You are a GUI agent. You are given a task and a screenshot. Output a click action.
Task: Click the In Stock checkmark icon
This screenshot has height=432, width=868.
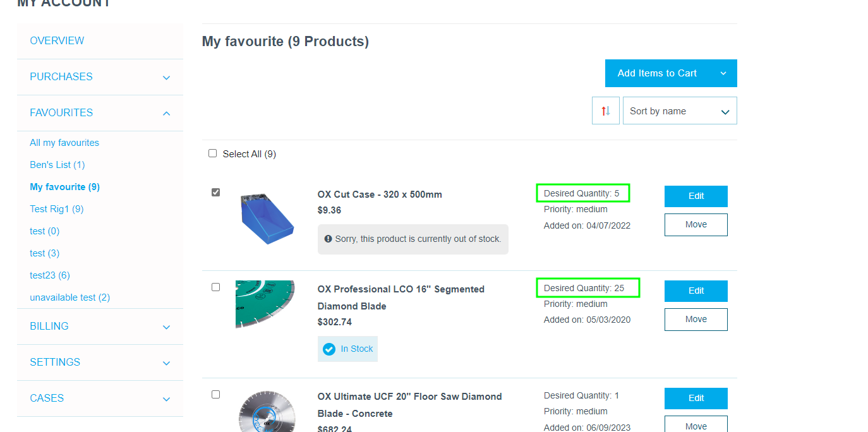pyautogui.click(x=329, y=349)
